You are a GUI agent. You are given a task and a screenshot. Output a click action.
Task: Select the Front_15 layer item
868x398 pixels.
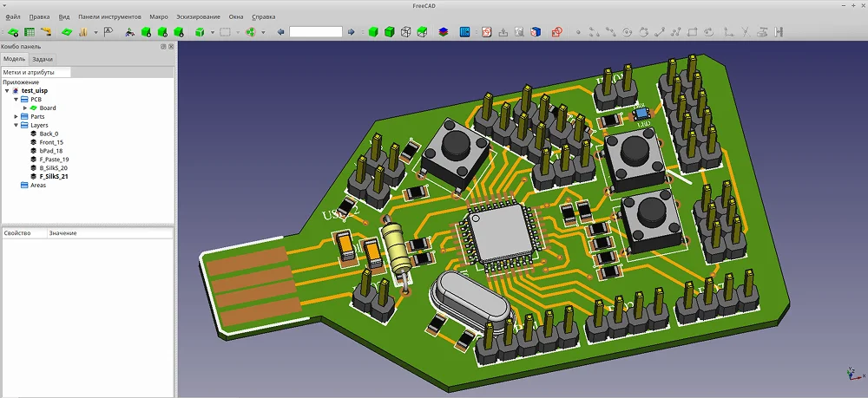51,142
